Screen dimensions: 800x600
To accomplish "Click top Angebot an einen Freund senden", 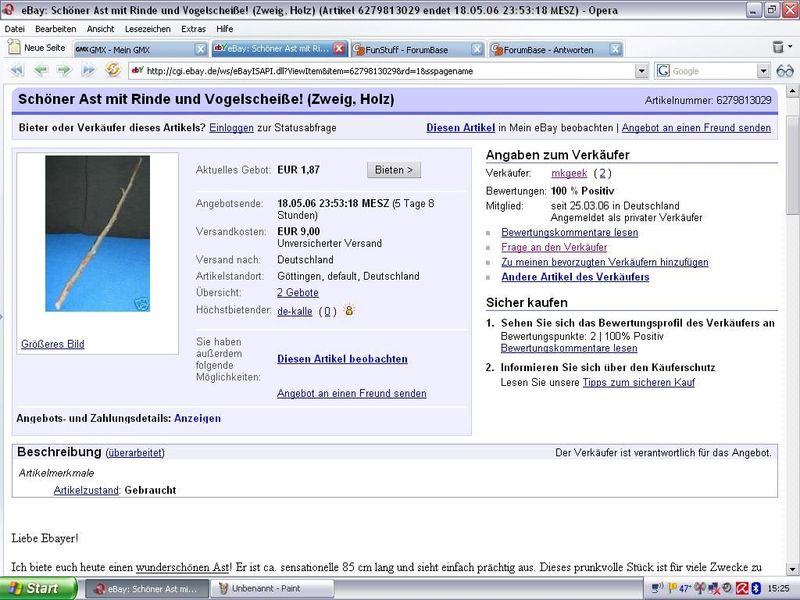I will tap(696, 128).
